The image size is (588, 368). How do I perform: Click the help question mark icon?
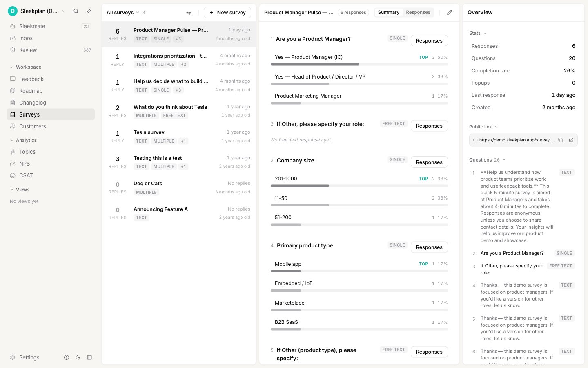[67, 357]
